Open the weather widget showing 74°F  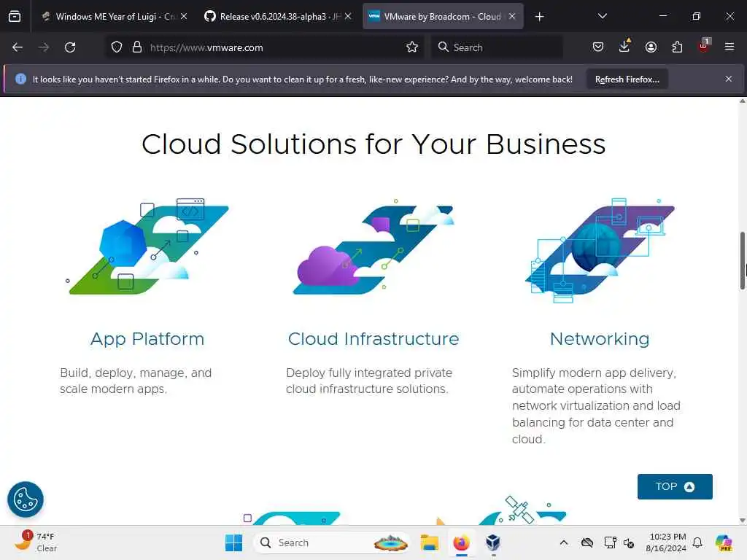[36, 542]
